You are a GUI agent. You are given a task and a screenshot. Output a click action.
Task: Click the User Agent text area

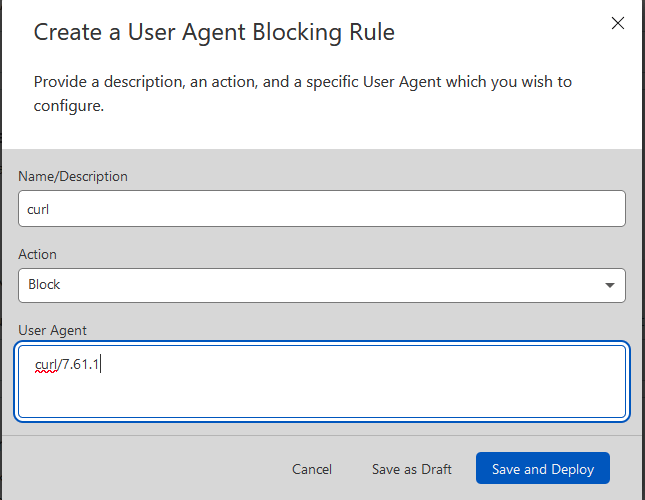coord(322,381)
